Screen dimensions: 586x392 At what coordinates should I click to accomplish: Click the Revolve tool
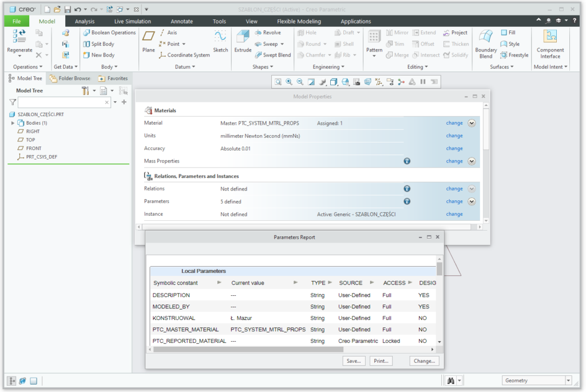(x=268, y=33)
